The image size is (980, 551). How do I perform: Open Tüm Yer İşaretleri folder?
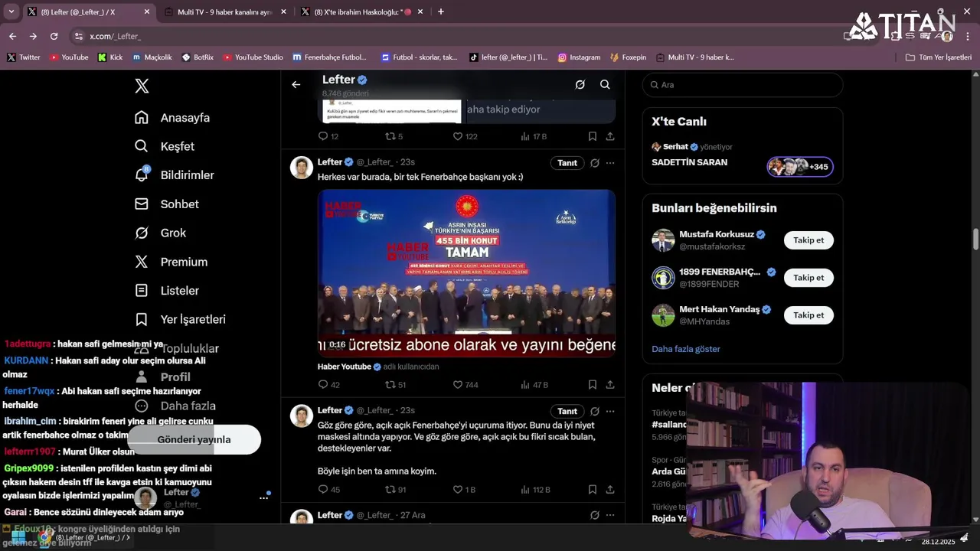click(x=938, y=57)
